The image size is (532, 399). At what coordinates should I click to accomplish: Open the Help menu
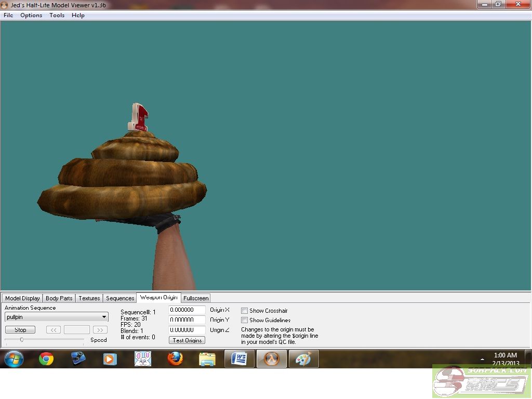click(x=78, y=15)
